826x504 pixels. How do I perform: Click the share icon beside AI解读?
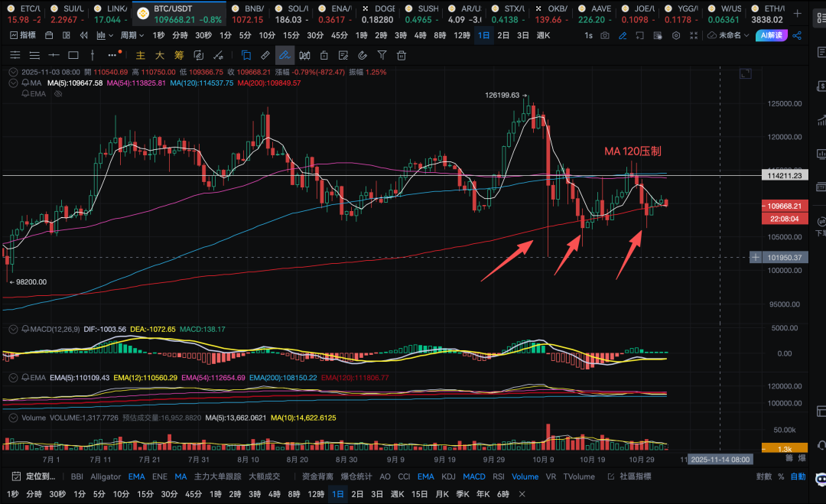point(797,35)
